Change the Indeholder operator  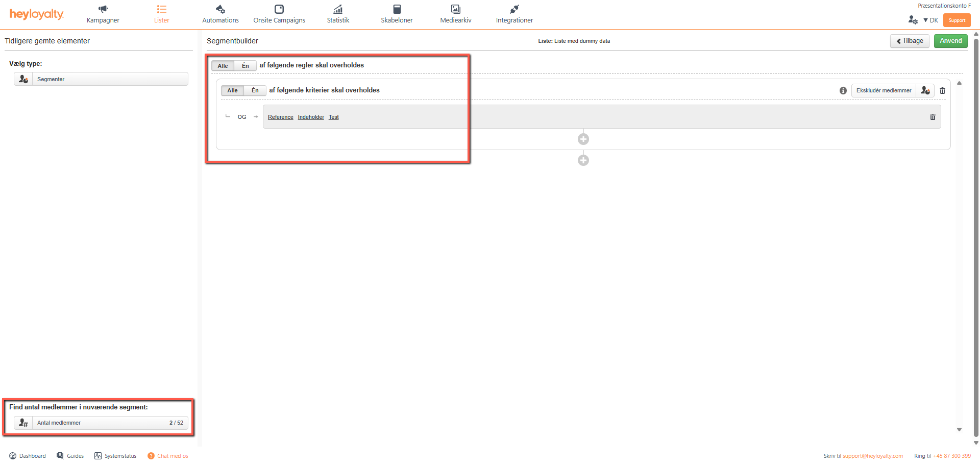point(311,117)
